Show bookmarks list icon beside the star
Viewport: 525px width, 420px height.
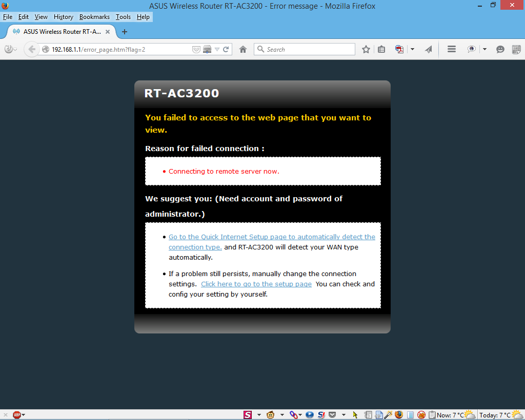click(381, 50)
